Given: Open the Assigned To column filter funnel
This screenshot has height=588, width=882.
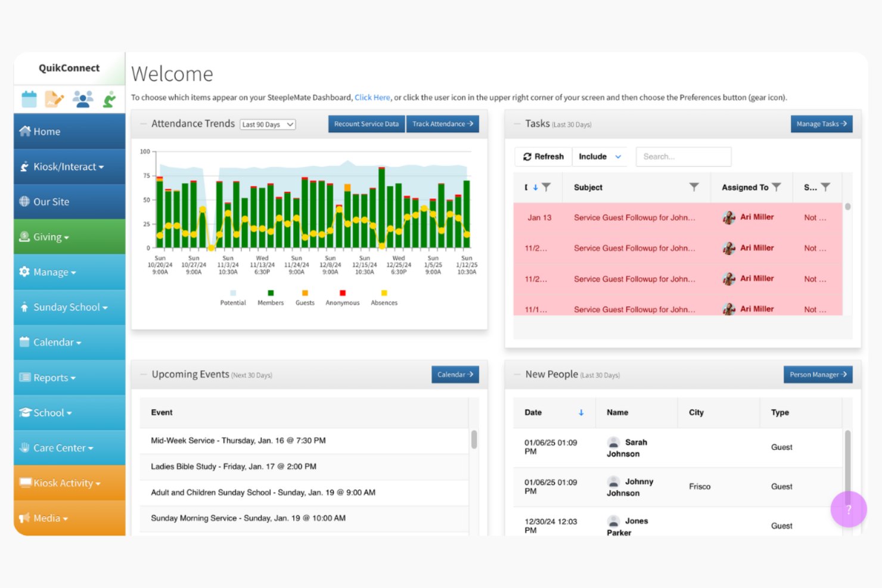Looking at the screenshot, I should tap(777, 187).
